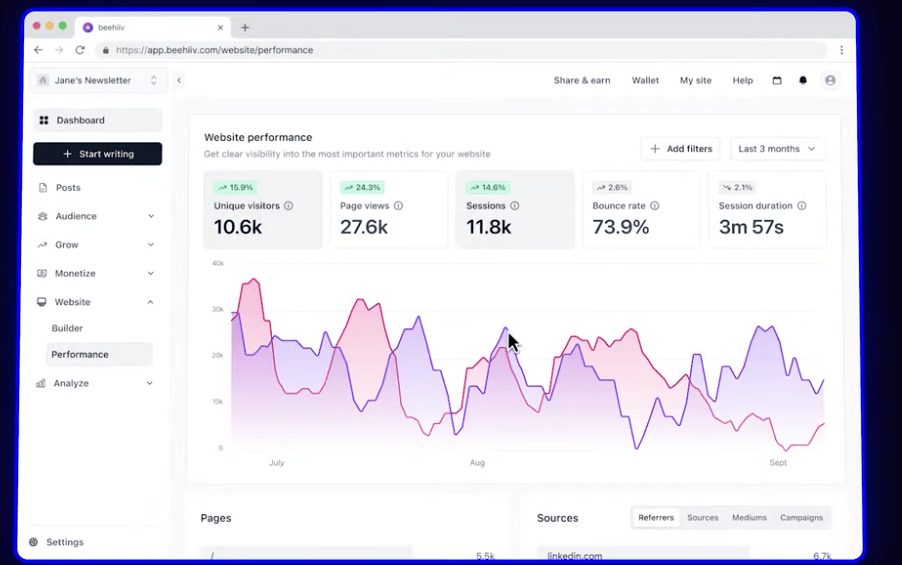Go forward with browser forward arrow
902x565 pixels.
pos(59,50)
